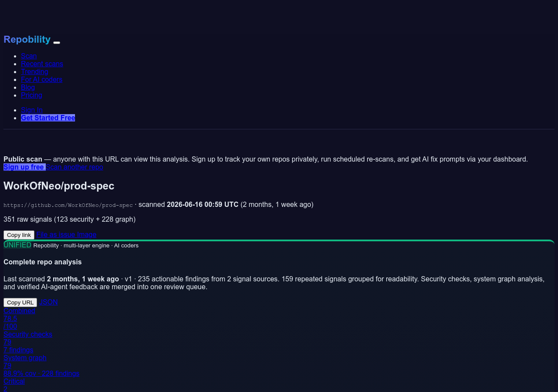Click the 7 findings link
Viewport: 558px width, 392px height.
pos(18,350)
